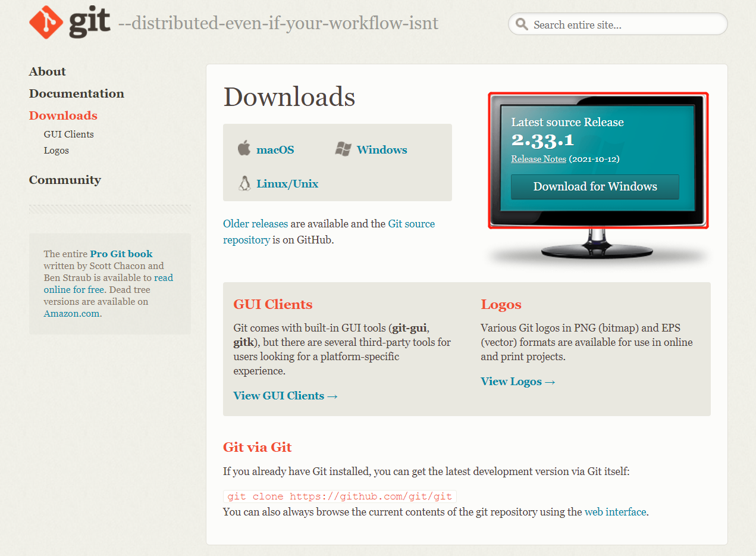Go to GUI Clients in sidebar
The image size is (756, 556).
click(x=69, y=134)
